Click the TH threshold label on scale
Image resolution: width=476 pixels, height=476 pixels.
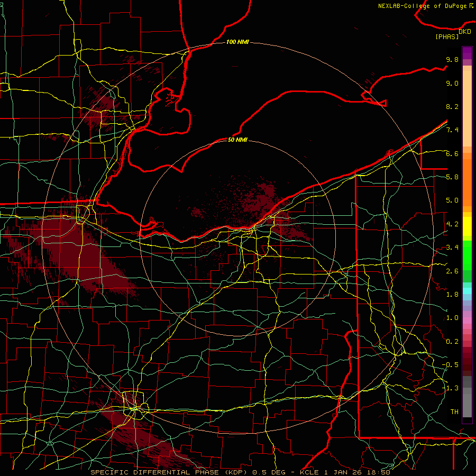tap(454, 412)
